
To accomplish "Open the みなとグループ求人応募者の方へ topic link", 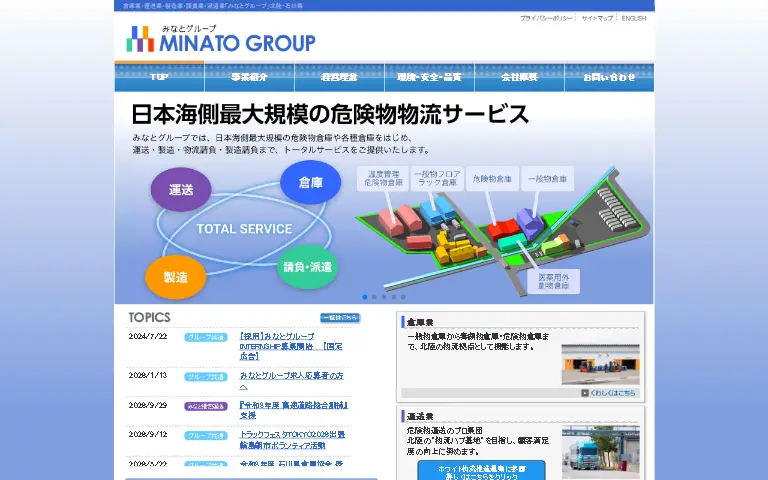I will coord(291,381).
